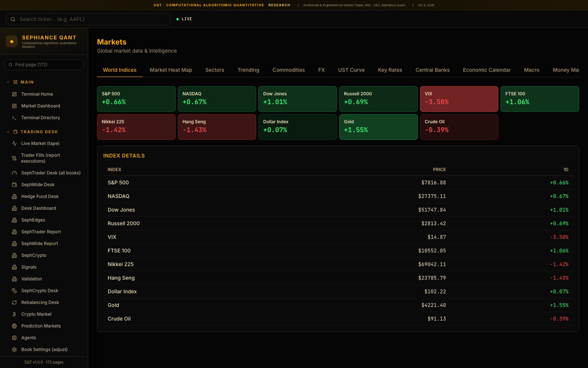Click the Find page (172) field

point(44,65)
